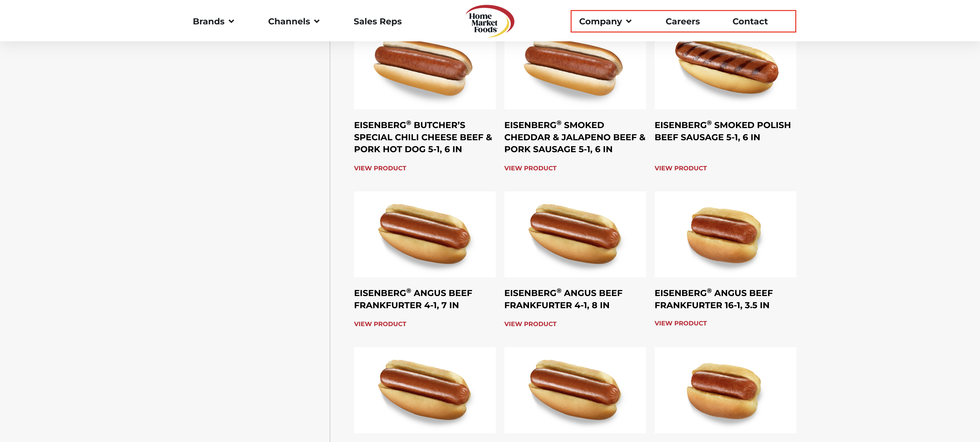Image resolution: width=980 pixels, height=442 pixels.
Task: Select the grilled Smoked Polish Beef Sausage photo
Action: 725,75
